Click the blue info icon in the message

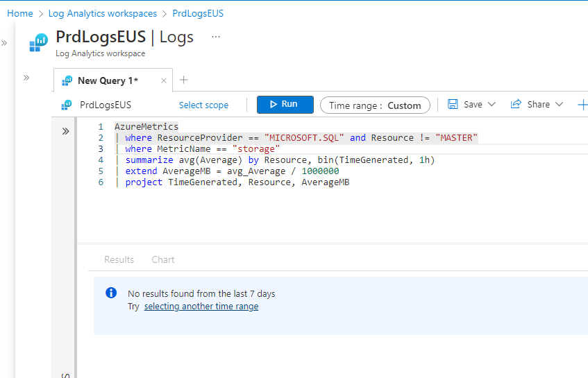pyautogui.click(x=111, y=293)
